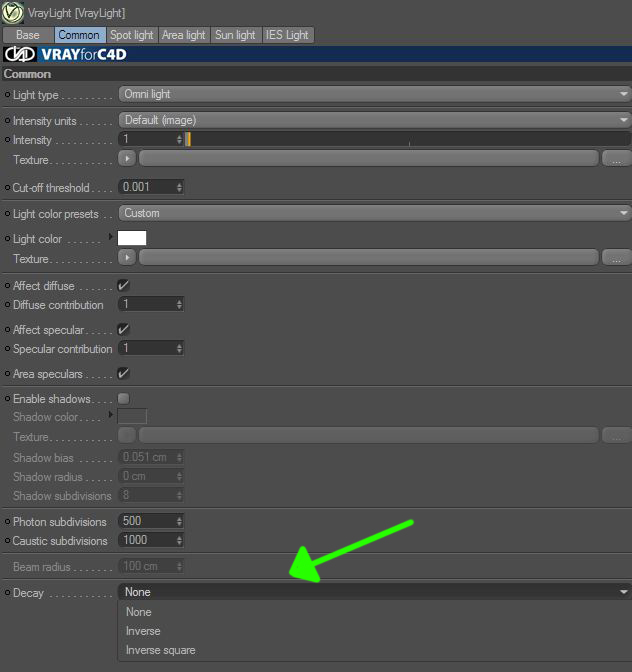Click the Light color texture link field
This screenshot has width=632, height=672.
click(x=369, y=258)
